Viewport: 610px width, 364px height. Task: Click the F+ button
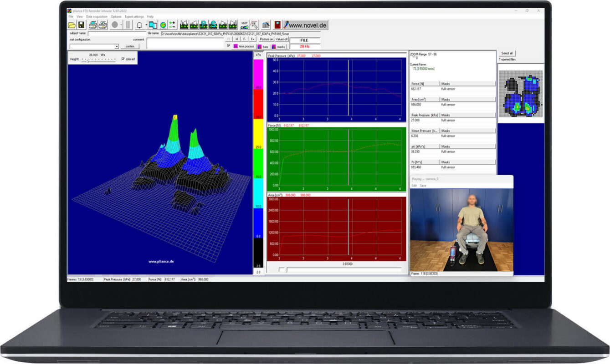tap(252, 39)
